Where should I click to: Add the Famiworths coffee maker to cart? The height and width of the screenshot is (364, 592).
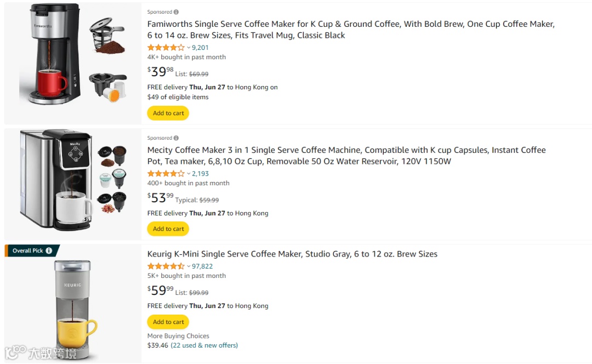coord(168,113)
